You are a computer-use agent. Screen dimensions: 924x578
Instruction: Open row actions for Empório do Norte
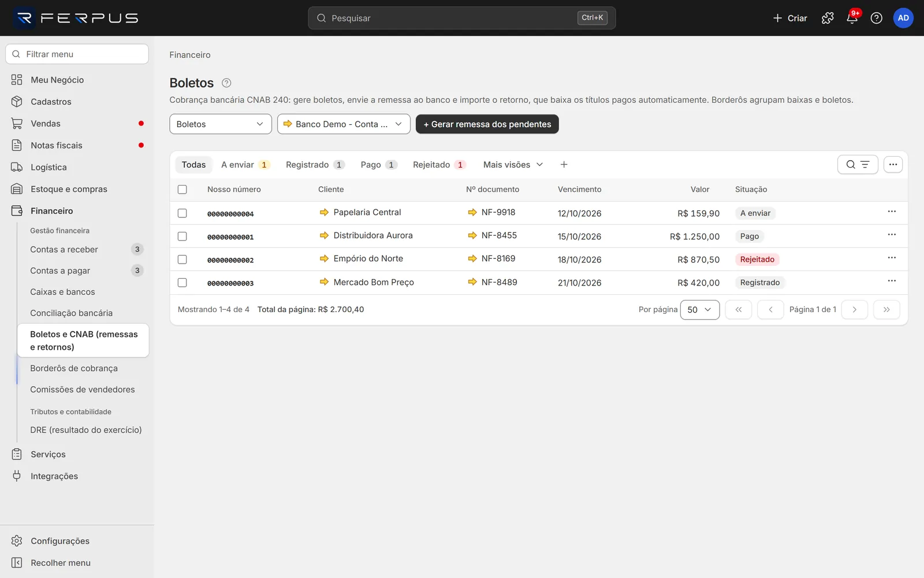click(x=892, y=258)
